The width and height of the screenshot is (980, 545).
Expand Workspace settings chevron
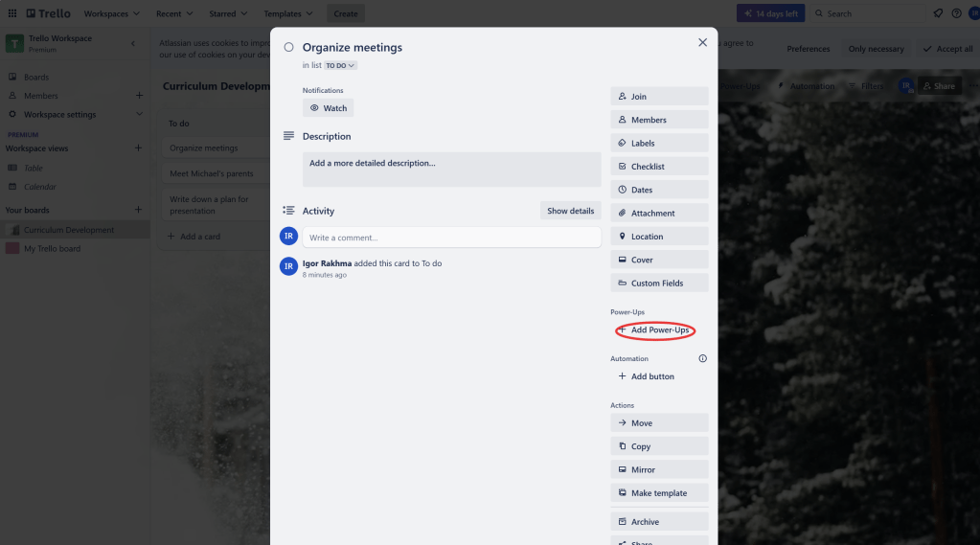click(x=139, y=115)
